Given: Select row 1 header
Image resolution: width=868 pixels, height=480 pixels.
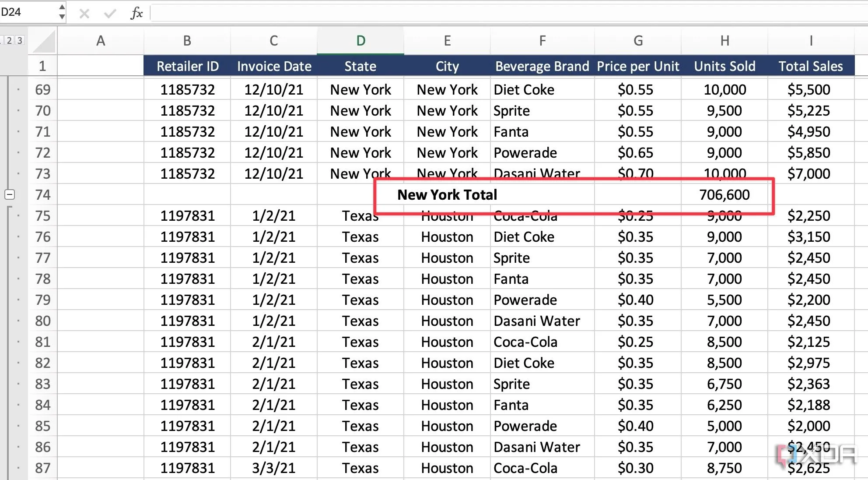Looking at the screenshot, I should click(x=42, y=66).
